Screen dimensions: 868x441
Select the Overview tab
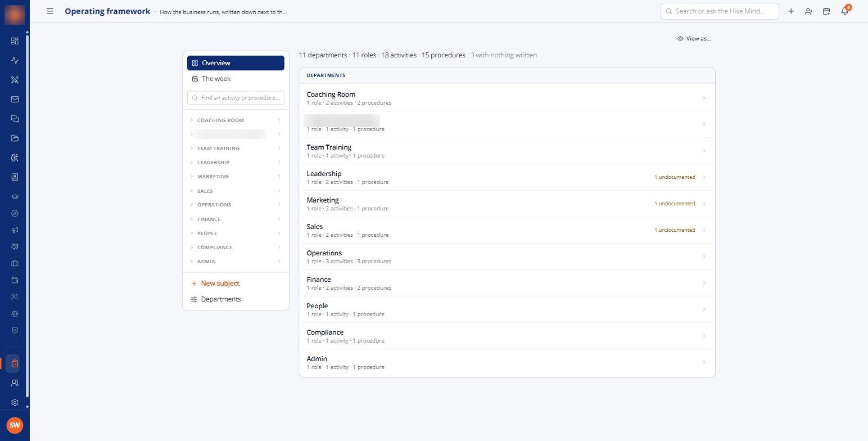click(236, 63)
